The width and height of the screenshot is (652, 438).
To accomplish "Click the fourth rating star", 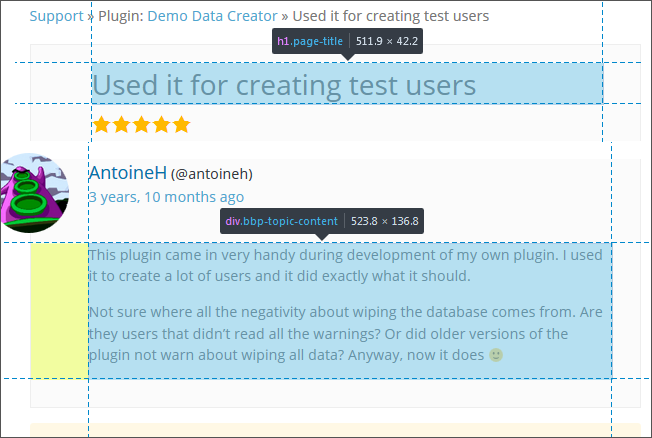I will (x=161, y=125).
